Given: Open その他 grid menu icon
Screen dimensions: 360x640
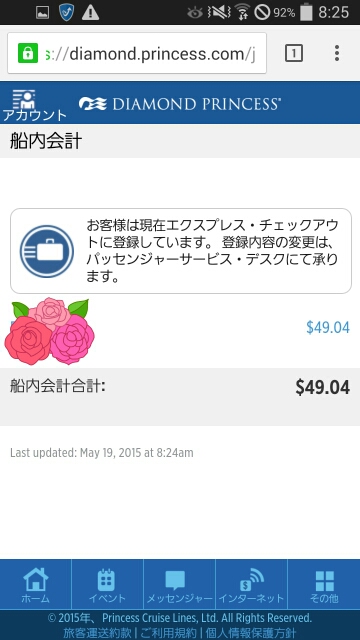Looking at the screenshot, I should 324,586.
